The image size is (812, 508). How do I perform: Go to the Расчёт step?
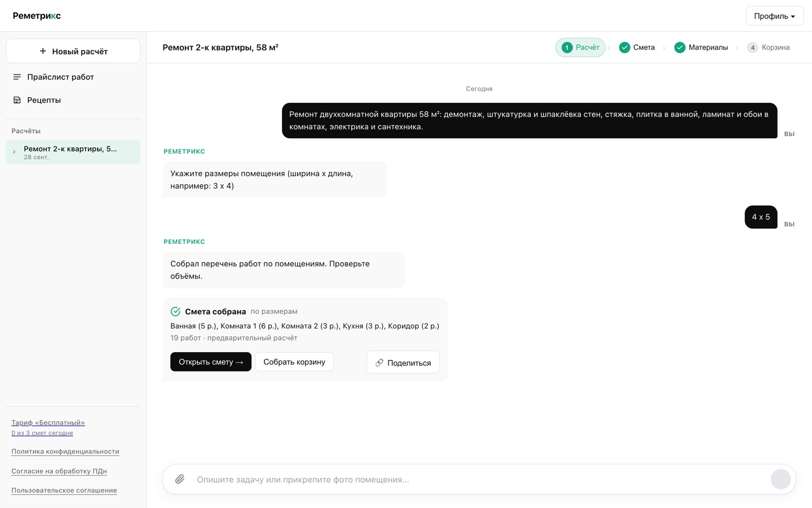tap(580, 47)
